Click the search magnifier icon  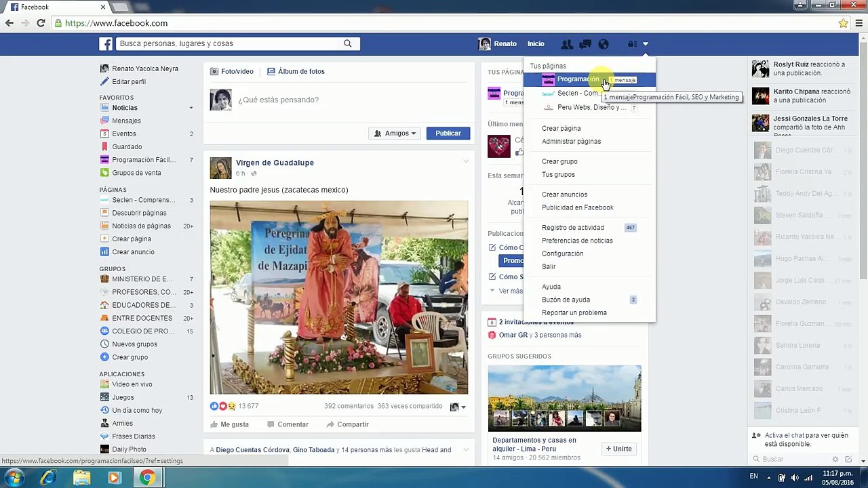tap(348, 43)
